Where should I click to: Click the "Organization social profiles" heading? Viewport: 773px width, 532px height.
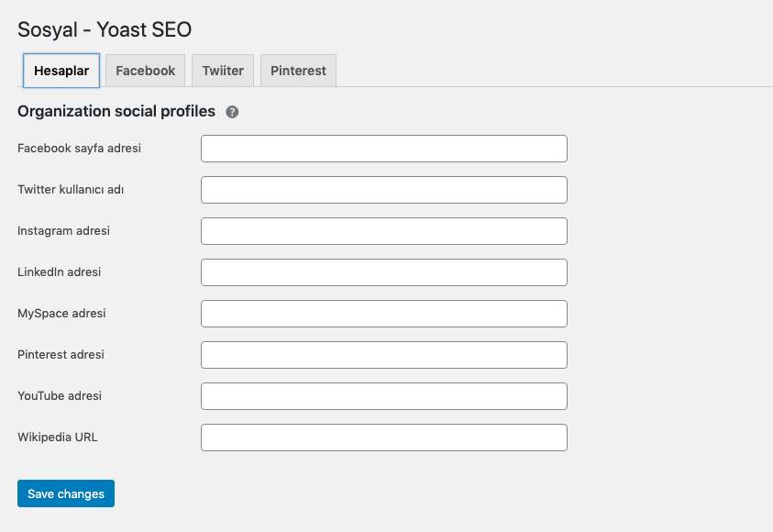pyautogui.click(x=116, y=112)
